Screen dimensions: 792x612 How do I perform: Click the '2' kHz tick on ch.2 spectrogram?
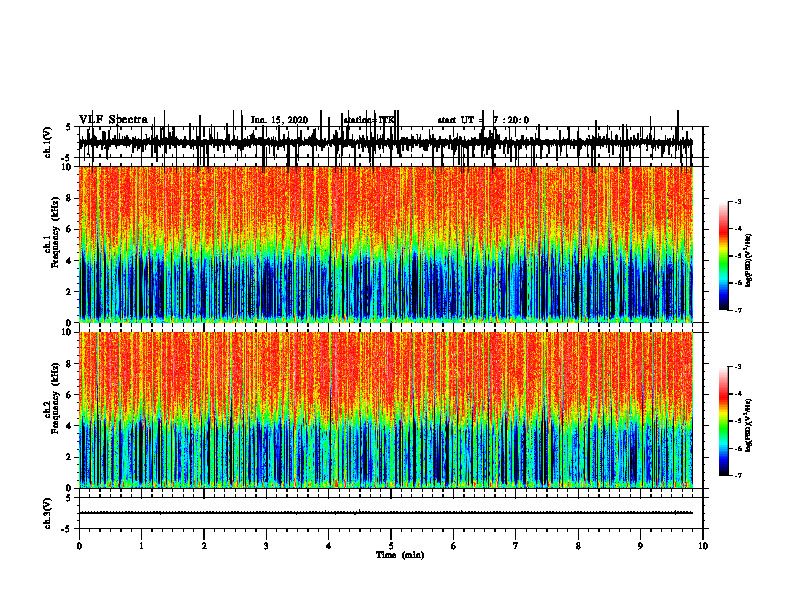(x=70, y=458)
